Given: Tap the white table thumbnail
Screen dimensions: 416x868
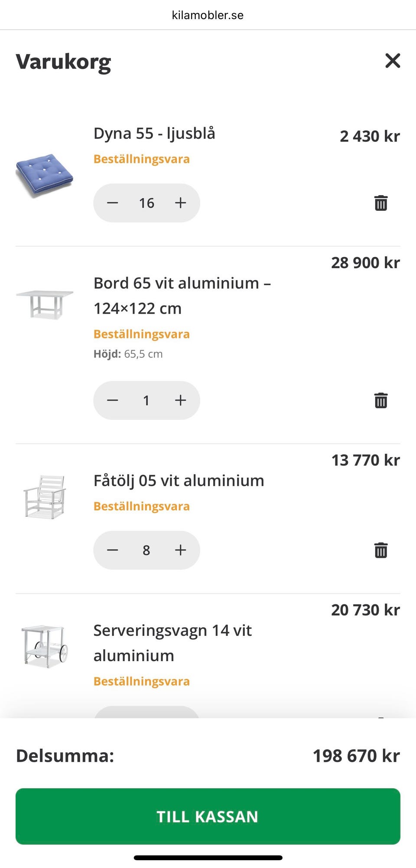Looking at the screenshot, I should coord(45,304).
